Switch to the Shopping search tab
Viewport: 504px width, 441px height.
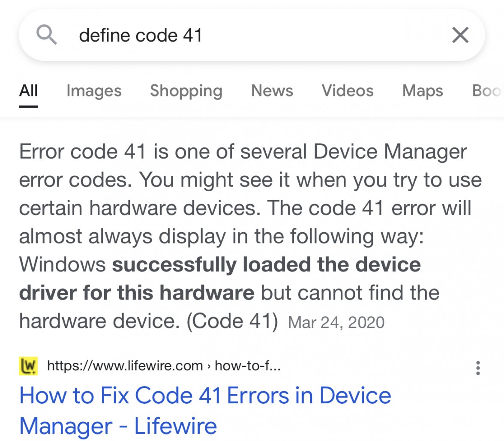[x=186, y=91]
